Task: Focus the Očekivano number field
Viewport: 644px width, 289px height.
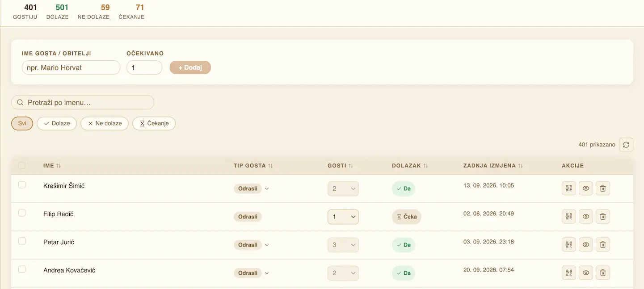Action: [x=144, y=67]
